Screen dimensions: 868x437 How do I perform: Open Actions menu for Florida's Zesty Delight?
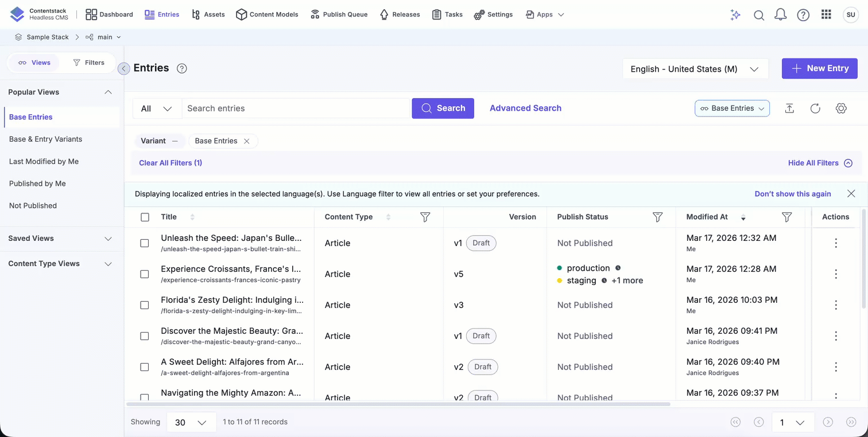point(836,305)
